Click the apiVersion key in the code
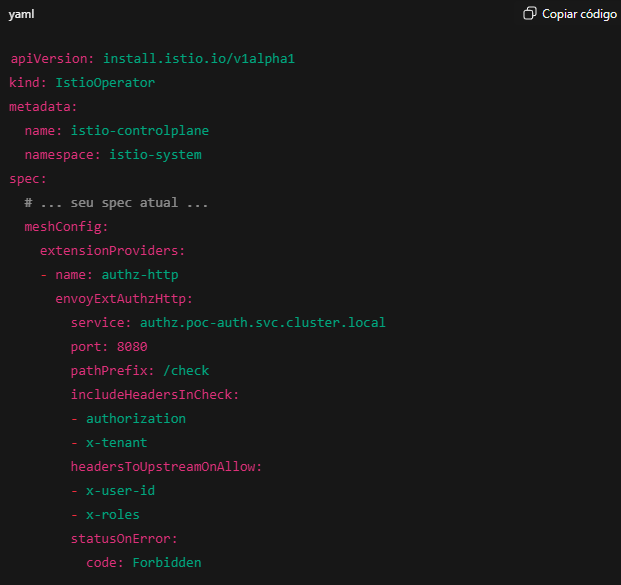 click(49, 59)
